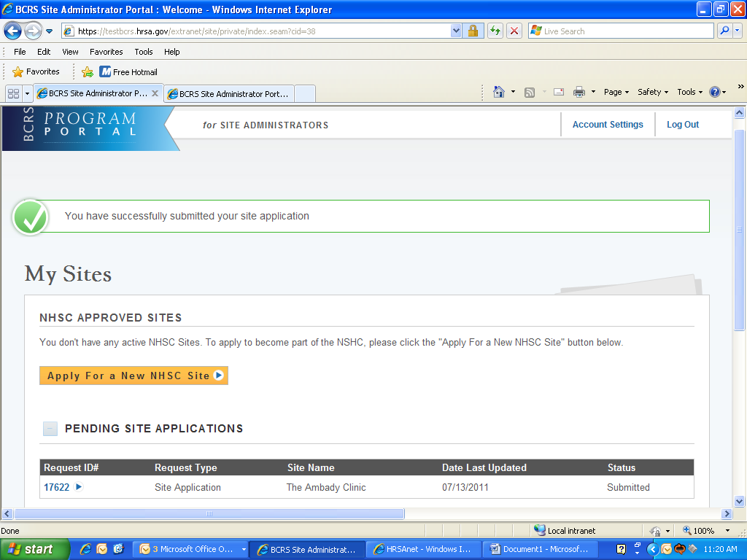Click the security lock icon in address bar
The width and height of the screenshot is (747, 560).
(473, 31)
